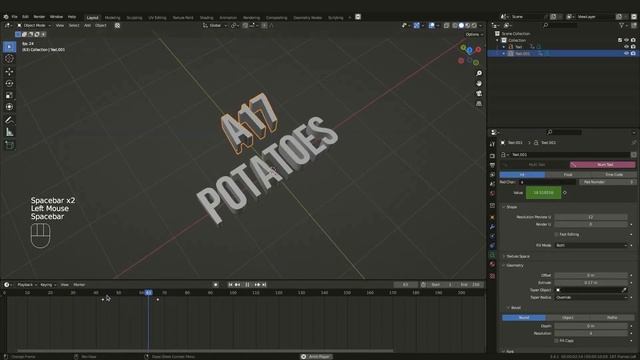
Task: Select the Measure tool
Action: [x=9, y=132]
